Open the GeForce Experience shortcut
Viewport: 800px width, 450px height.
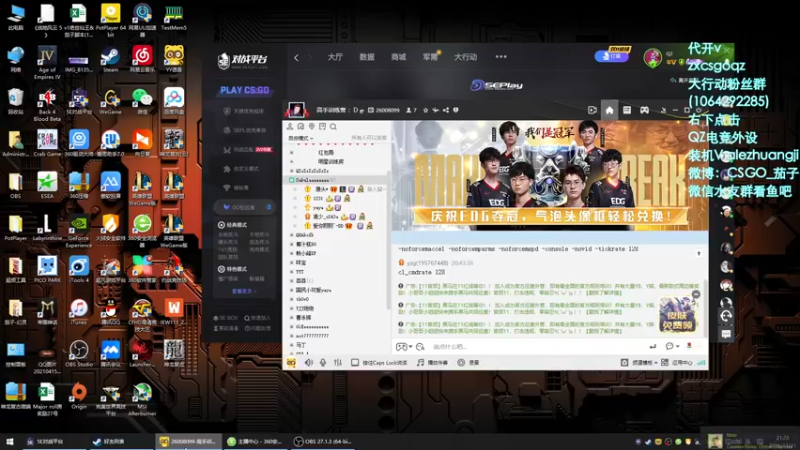(x=79, y=232)
